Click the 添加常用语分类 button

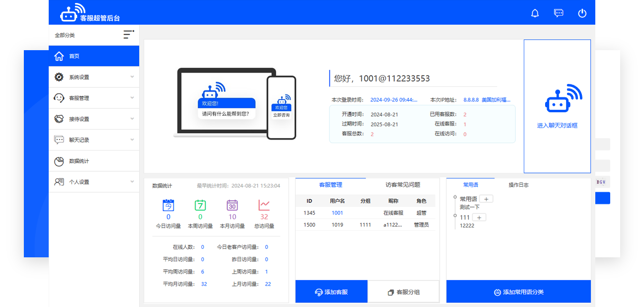coord(518,292)
